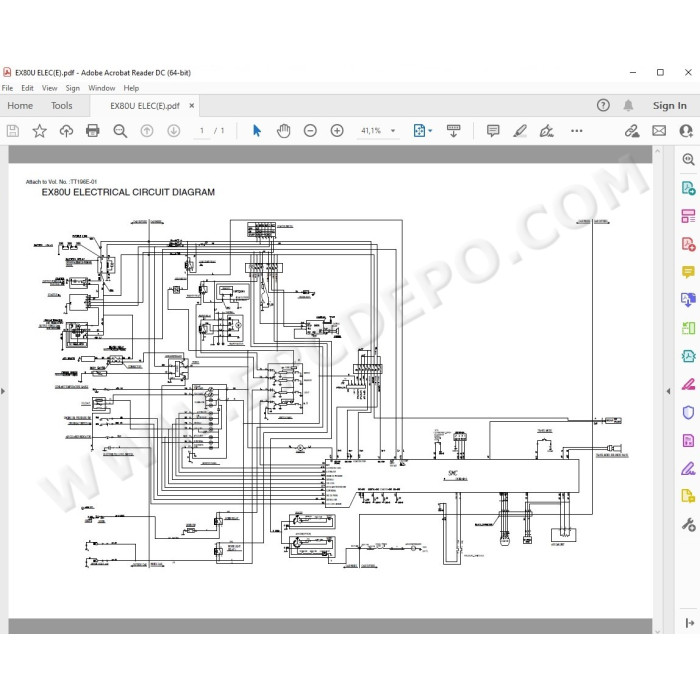The height and width of the screenshot is (700, 700).
Task: Open notifications bell icon
Action: click(x=628, y=105)
